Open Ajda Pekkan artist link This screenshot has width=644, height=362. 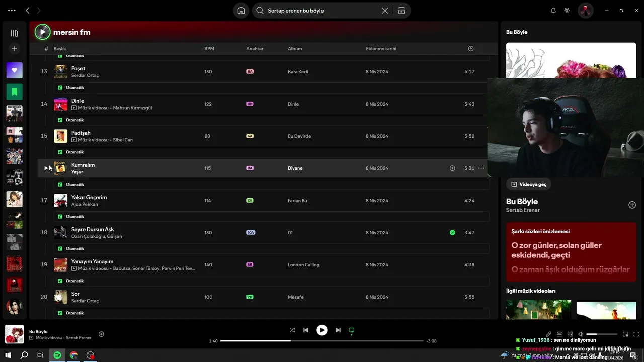click(85, 205)
